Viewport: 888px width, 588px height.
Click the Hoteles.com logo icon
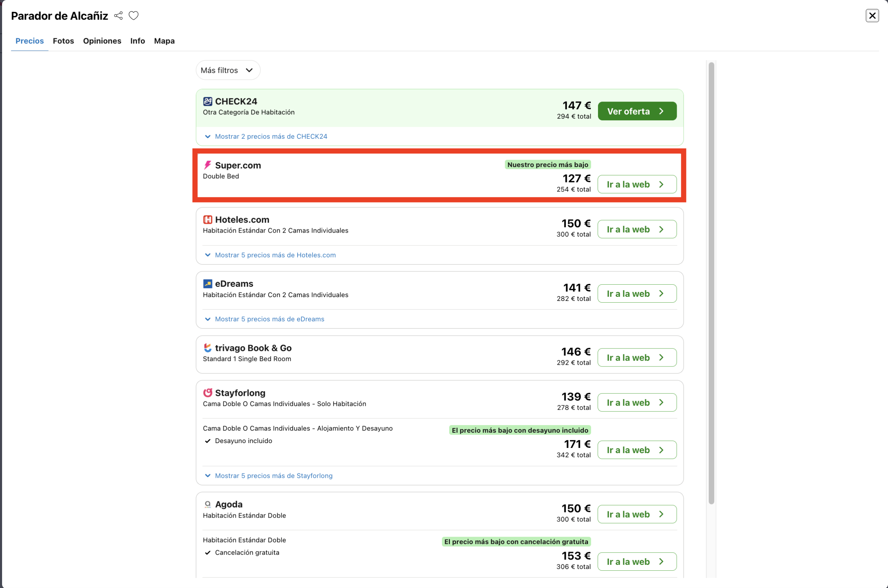pyautogui.click(x=207, y=219)
